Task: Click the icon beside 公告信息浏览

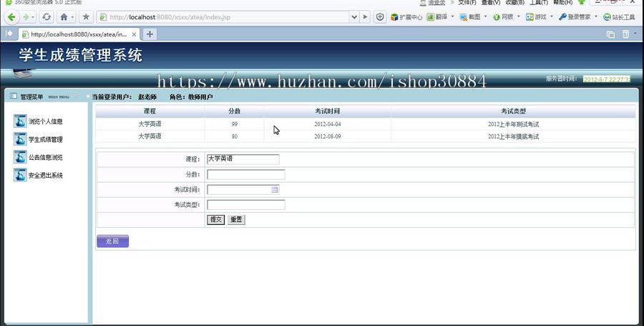Action: [20, 157]
